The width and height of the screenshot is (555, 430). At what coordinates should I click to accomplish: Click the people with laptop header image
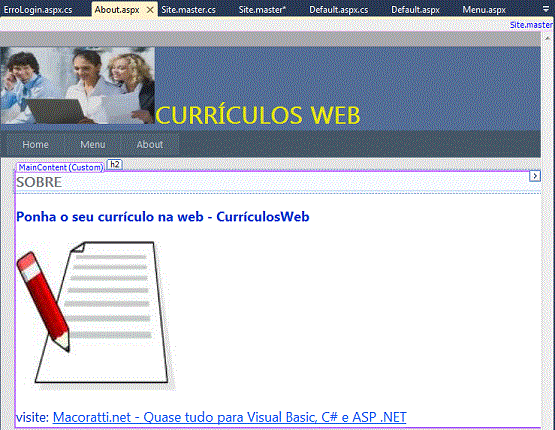[78, 85]
